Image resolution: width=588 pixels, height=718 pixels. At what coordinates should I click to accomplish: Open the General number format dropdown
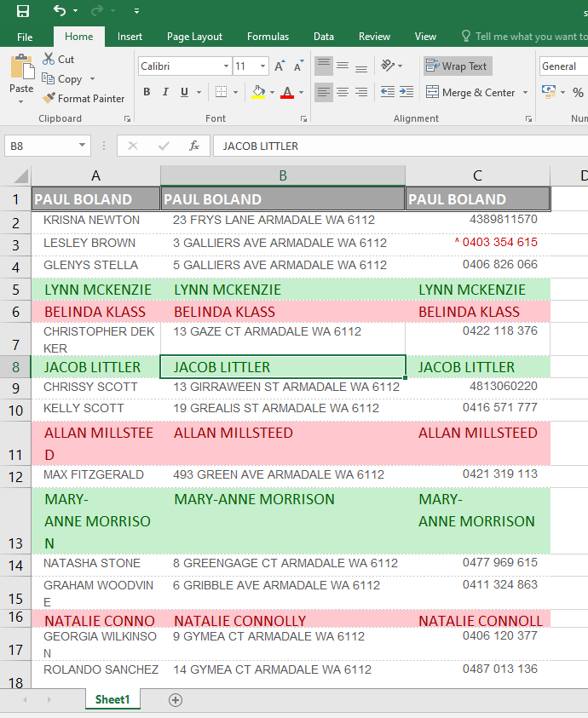click(x=563, y=66)
